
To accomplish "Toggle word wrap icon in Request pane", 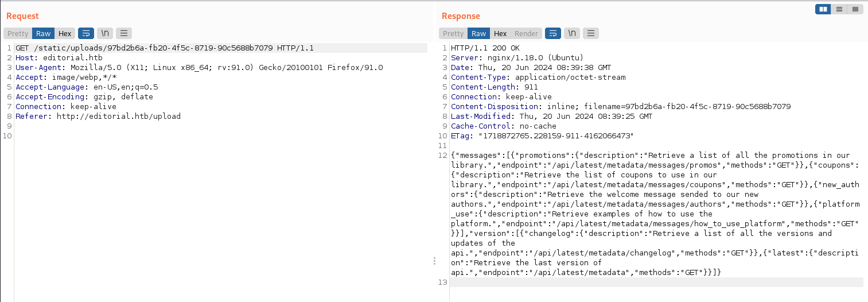I will (86, 33).
